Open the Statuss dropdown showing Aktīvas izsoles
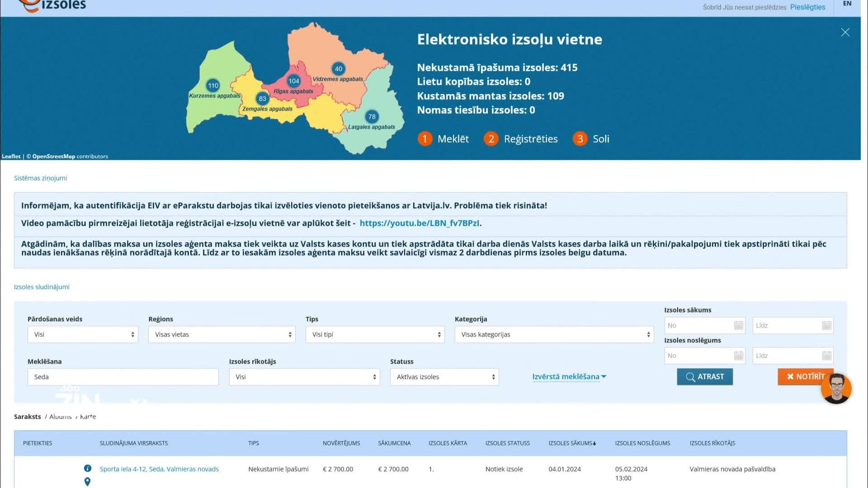Image resolution: width=868 pixels, height=488 pixels. [444, 377]
